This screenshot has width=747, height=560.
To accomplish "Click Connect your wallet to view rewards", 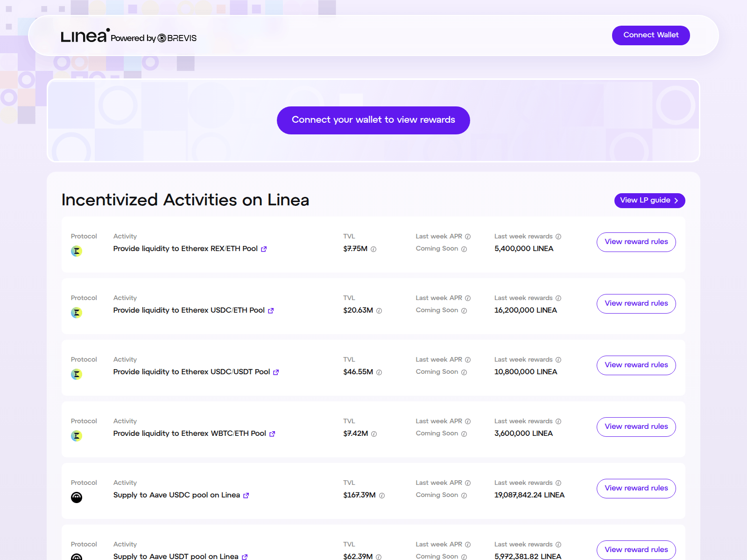I will (x=373, y=120).
